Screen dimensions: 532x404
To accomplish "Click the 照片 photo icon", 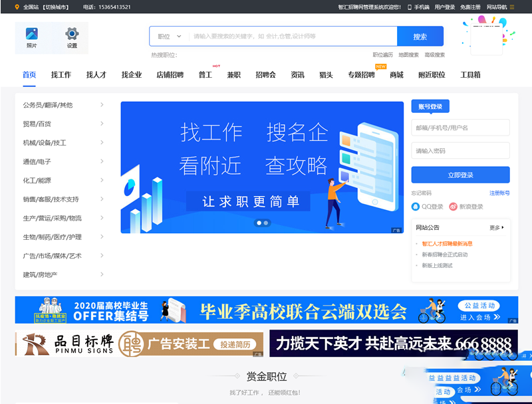I will pyautogui.click(x=32, y=33).
